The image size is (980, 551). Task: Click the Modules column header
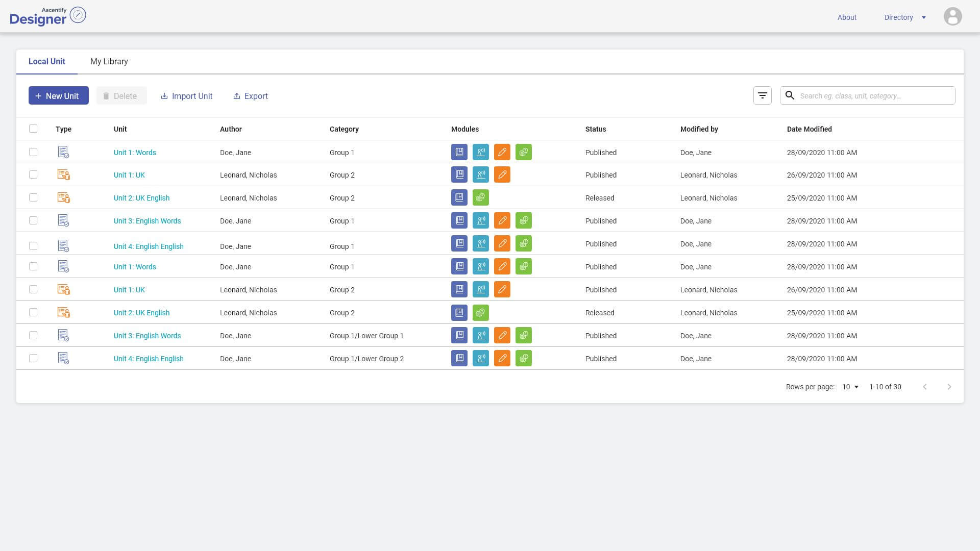point(465,129)
